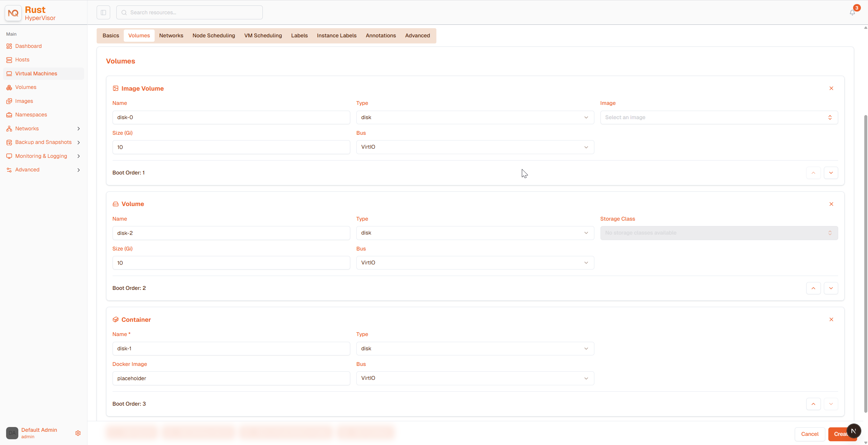Open Image Volume Bus dropdown

tap(475, 147)
